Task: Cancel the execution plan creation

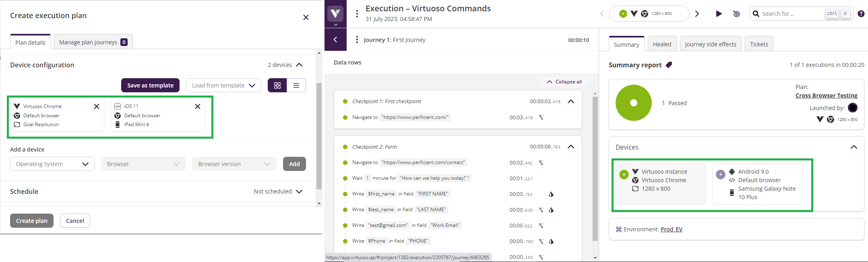Action: point(75,221)
